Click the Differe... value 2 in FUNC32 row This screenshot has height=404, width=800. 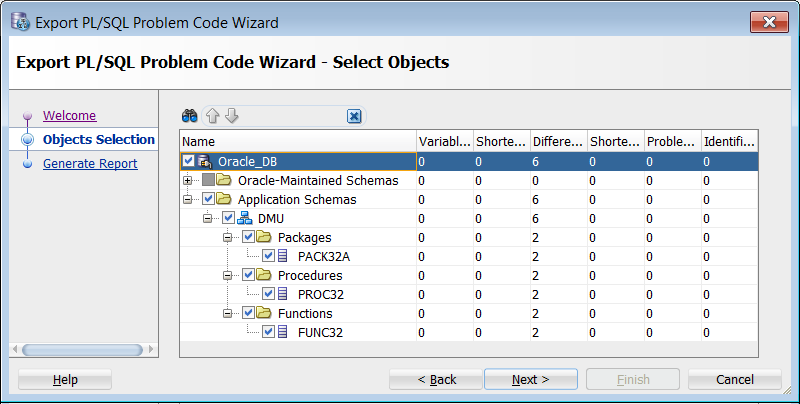pos(535,333)
